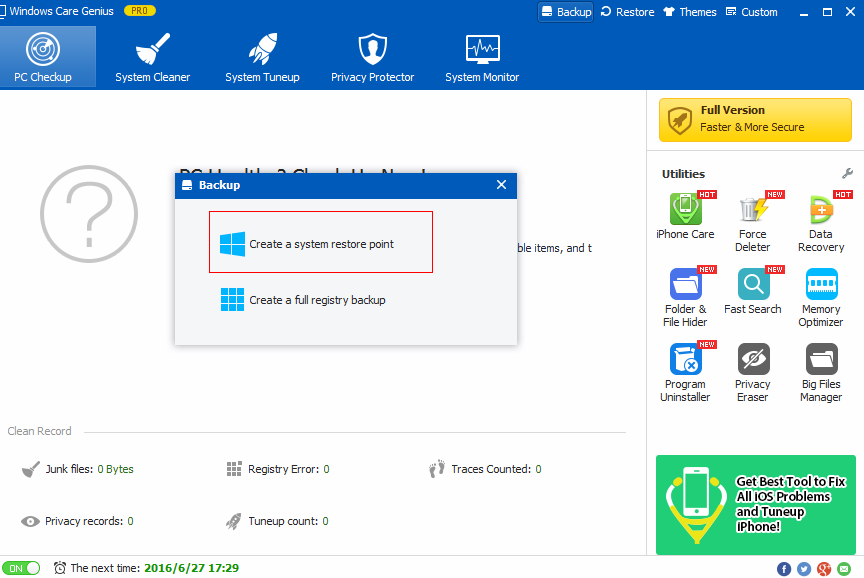Click the Utilities wrench settings icon

pos(847,174)
